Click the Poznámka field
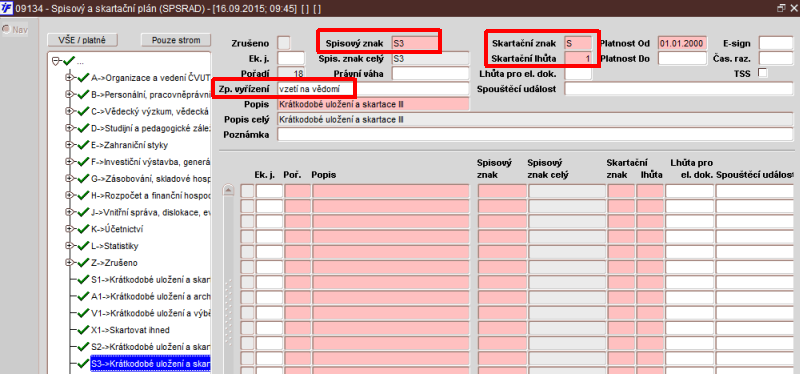Image resolution: width=800 pixels, height=374 pixels. tap(535, 134)
